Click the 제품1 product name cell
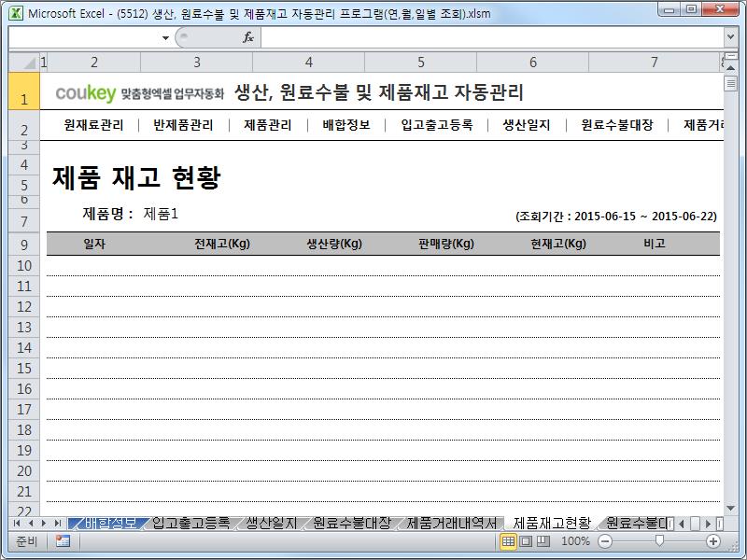 161,214
